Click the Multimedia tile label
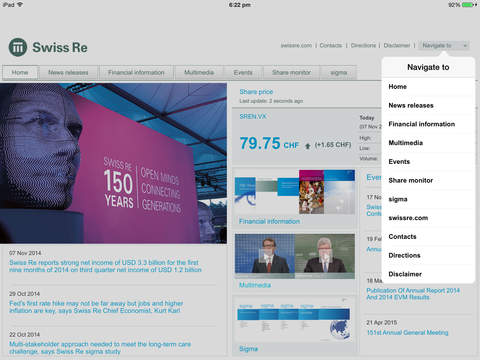This screenshot has width=480, height=360. (x=255, y=285)
